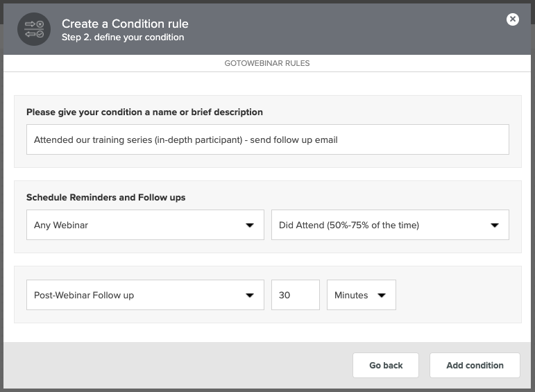Image resolution: width=535 pixels, height=392 pixels.
Task: Select the GOTOWEBINAR RULES section header
Action: tap(267, 63)
